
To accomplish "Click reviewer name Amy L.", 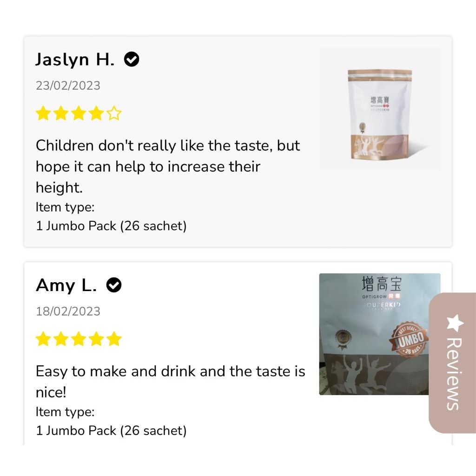I will (66, 285).
